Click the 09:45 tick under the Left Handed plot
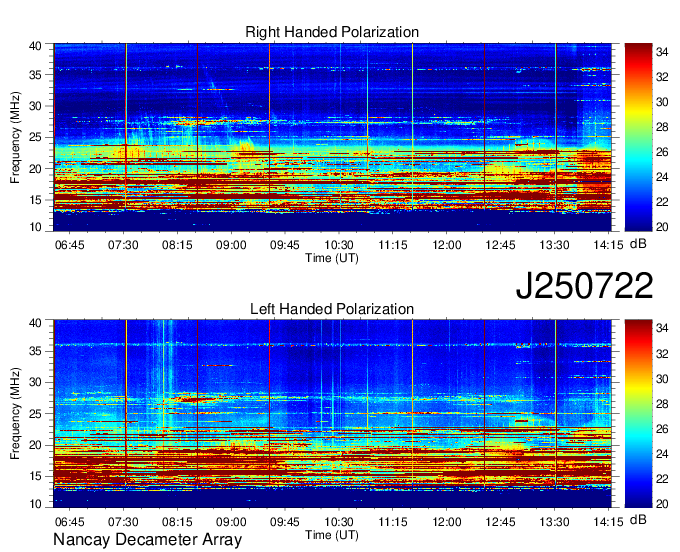Screen dimensions: 680x552 285,522
